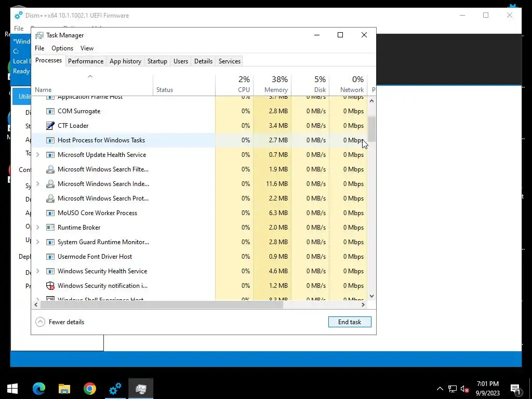Click the horizontal scrollbar left arrow
The image size is (532, 399).
(x=36, y=304)
